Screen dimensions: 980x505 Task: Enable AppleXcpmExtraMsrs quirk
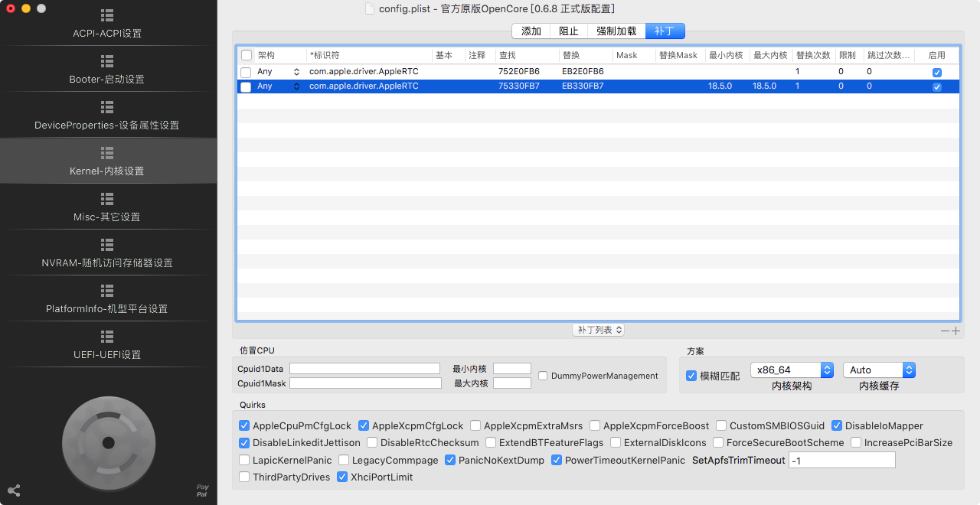475,425
